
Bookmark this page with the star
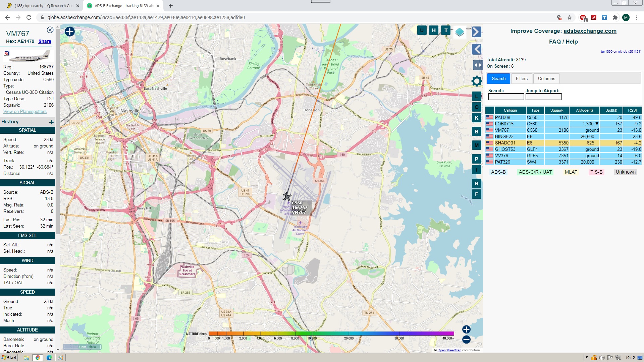tap(569, 17)
